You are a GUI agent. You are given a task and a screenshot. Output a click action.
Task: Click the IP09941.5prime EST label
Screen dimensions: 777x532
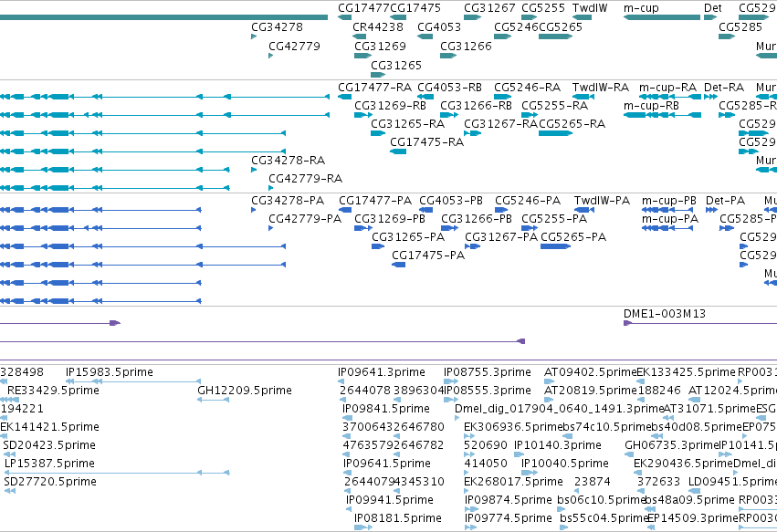coord(390,500)
